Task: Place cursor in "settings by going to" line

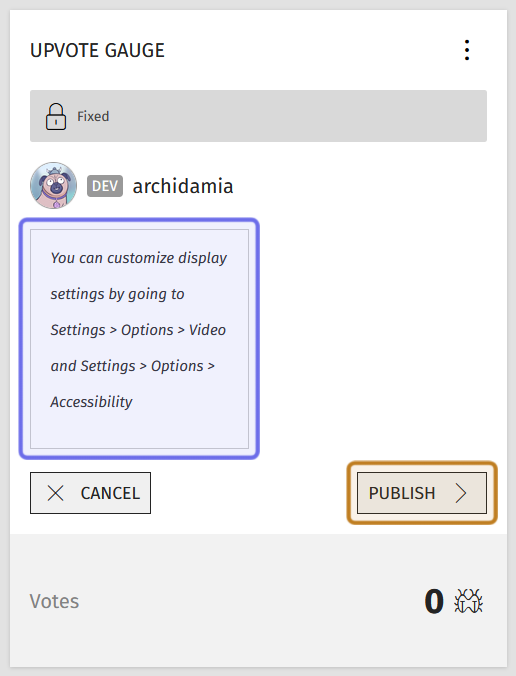Action: click(117, 294)
